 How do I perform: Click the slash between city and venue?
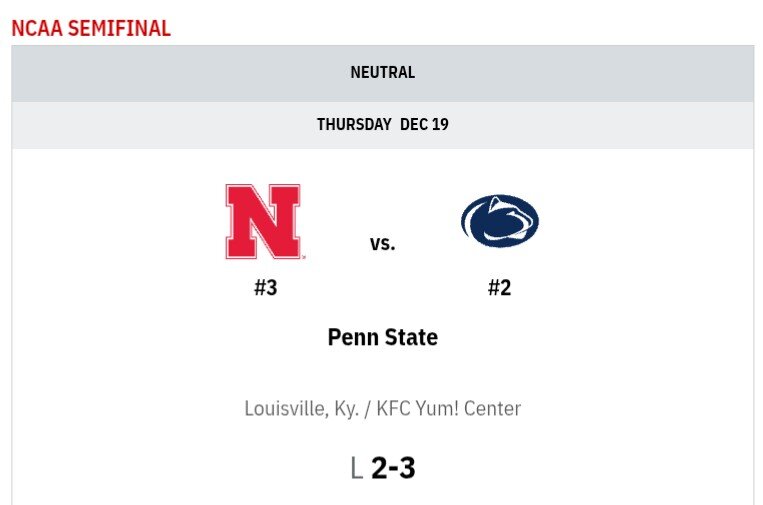tap(367, 408)
